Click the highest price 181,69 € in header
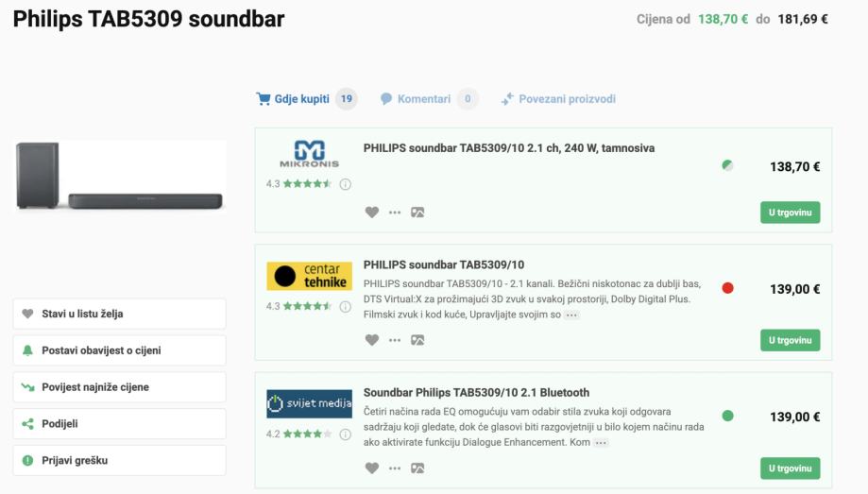868x494 pixels. click(803, 20)
